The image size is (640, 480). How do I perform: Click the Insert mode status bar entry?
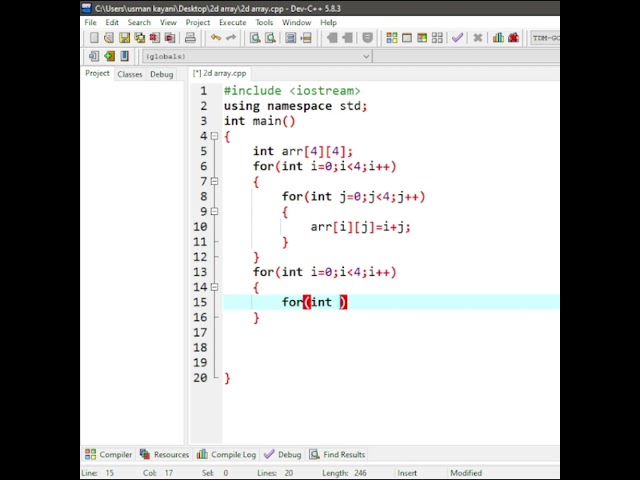pyautogui.click(x=407, y=473)
